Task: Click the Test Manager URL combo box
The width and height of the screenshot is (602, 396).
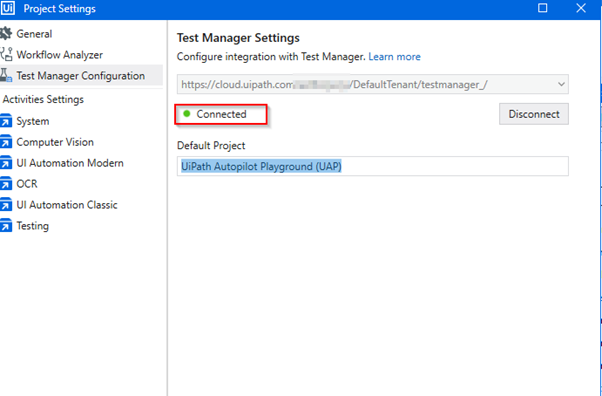Action: tap(372, 84)
